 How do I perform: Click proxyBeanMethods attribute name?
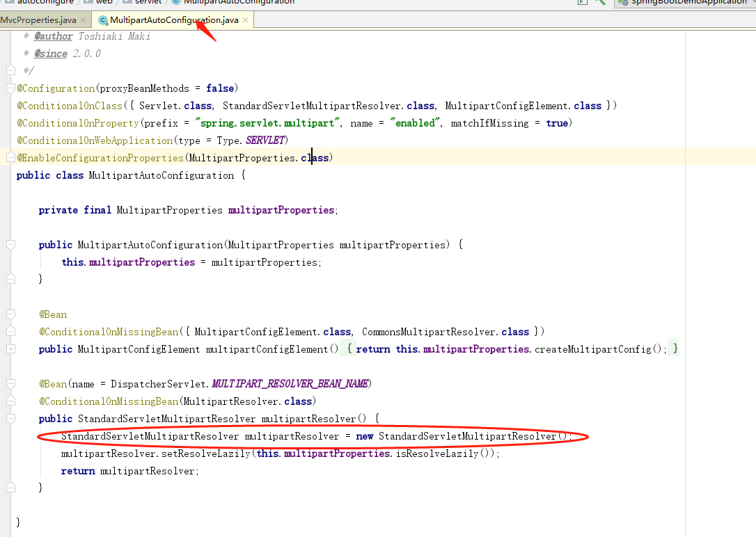pos(144,88)
